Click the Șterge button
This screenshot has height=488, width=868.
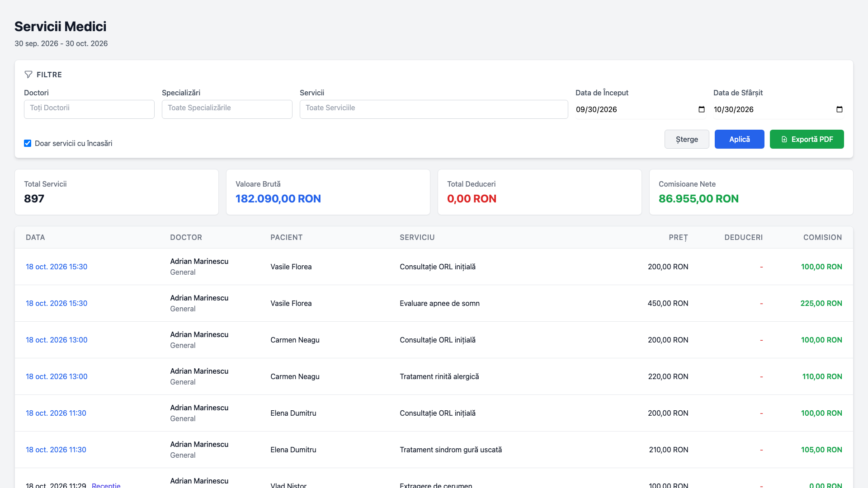coord(687,139)
